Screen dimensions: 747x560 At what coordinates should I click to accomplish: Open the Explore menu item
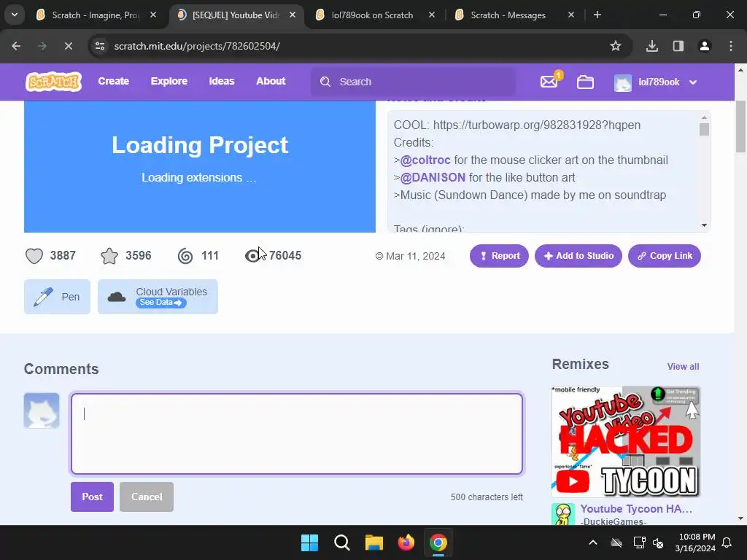pyautogui.click(x=169, y=82)
